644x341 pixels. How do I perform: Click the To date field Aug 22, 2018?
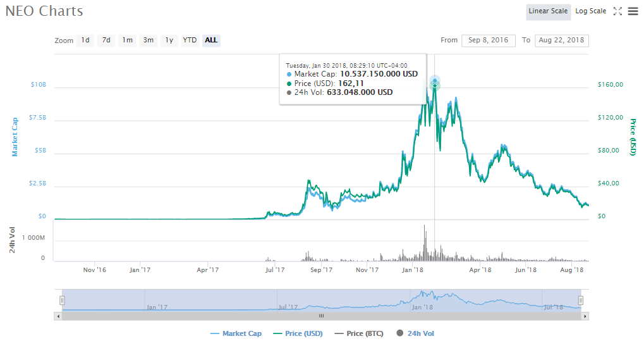tap(561, 40)
